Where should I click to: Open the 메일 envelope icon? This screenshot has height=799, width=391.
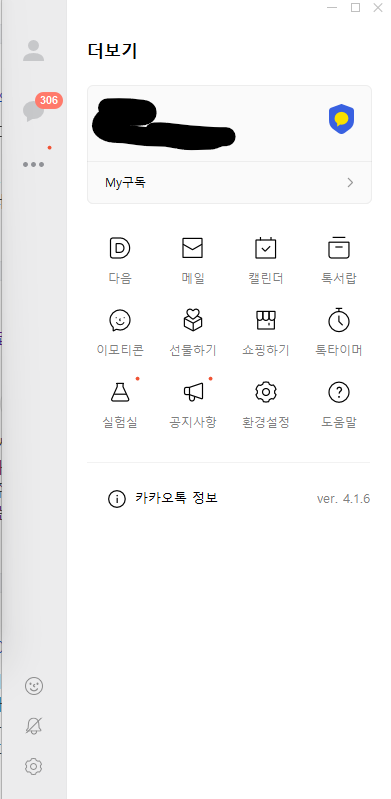pyautogui.click(x=193, y=248)
